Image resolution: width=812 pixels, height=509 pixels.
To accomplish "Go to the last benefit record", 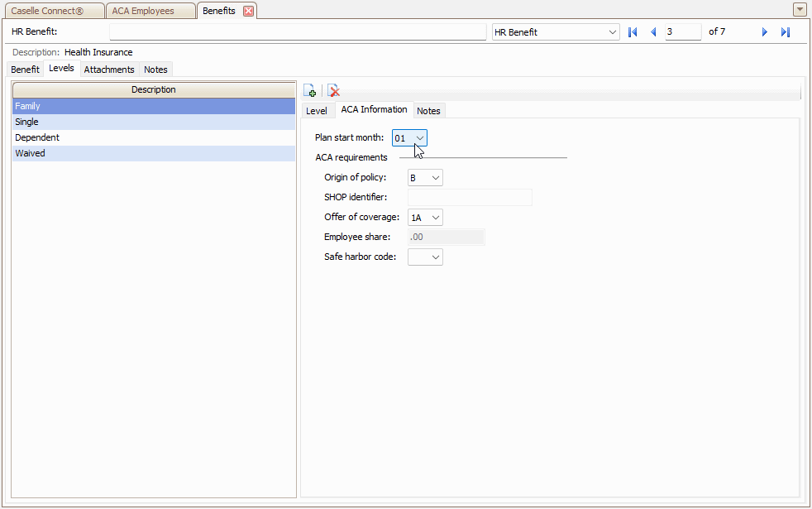I will click(785, 32).
